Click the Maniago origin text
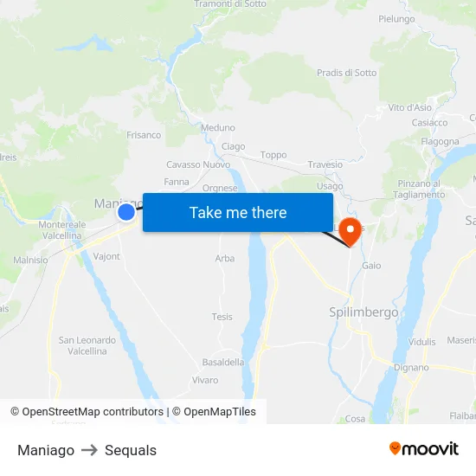Image resolution: width=476 pixels, height=476 pixels. (x=46, y=450)
